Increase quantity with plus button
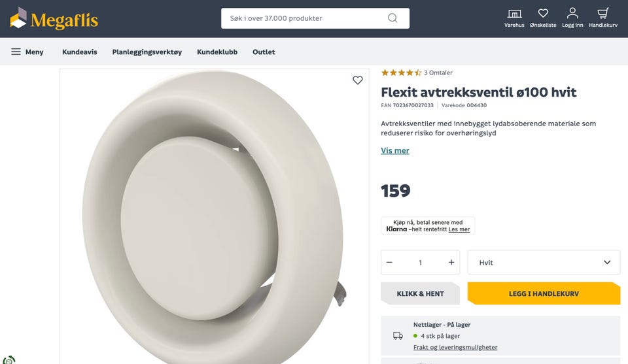This screenshot has height=364, width=628. [451, 262]
